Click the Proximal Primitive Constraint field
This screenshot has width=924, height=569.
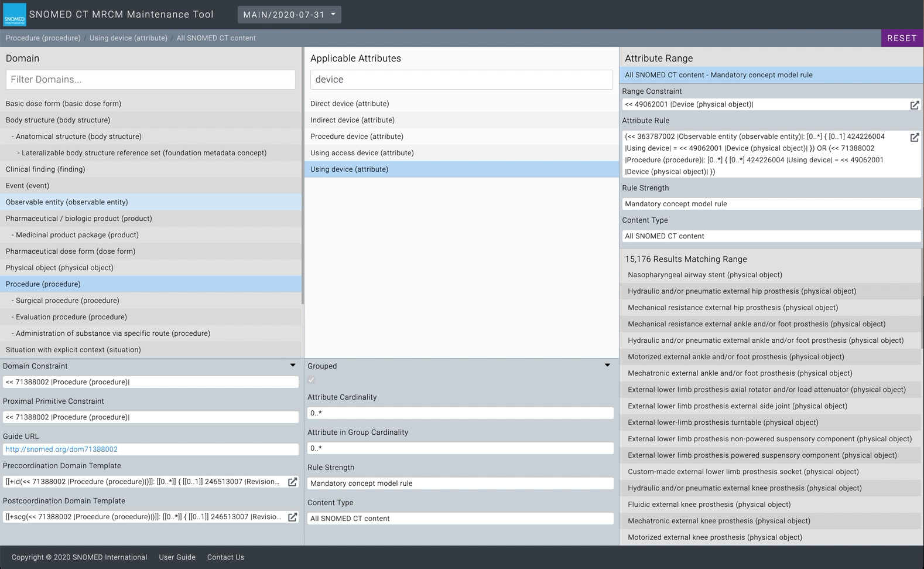pyautogui.click(x=150, y=417)
